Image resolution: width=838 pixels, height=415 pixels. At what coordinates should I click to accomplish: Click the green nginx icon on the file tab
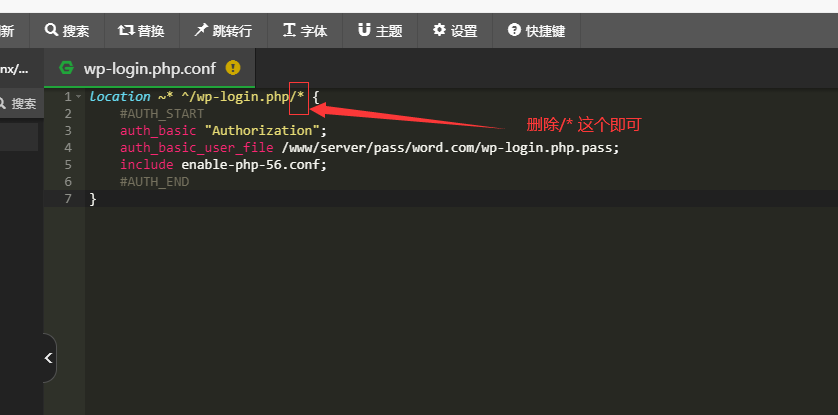(x=67, y=68)
